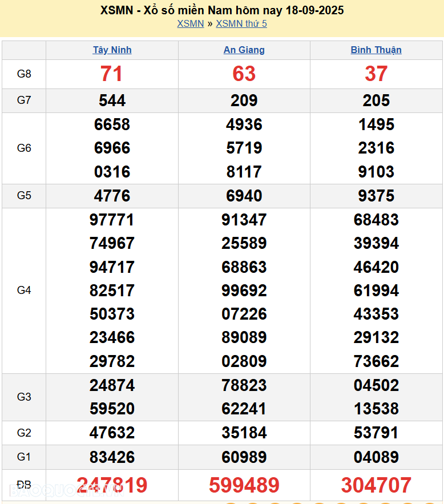Open the Tây Ninh province link
444x504 pixels.
[112, 50]
